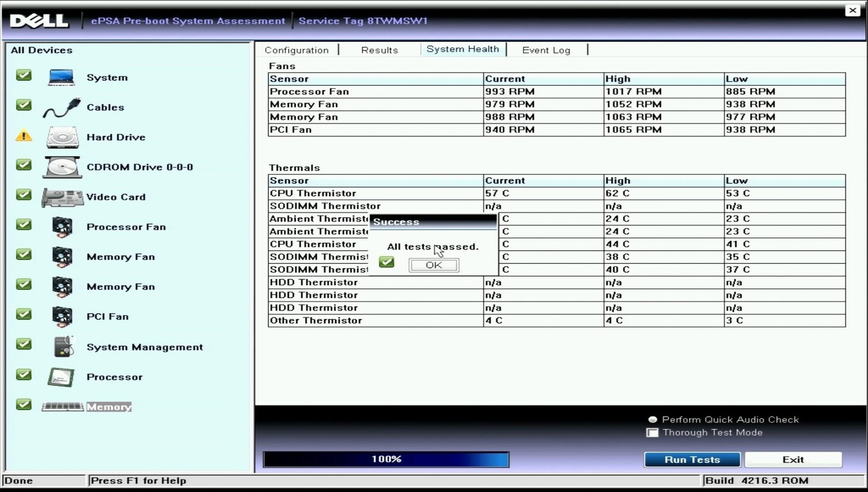Click the 62 C high value

(617, 193)
